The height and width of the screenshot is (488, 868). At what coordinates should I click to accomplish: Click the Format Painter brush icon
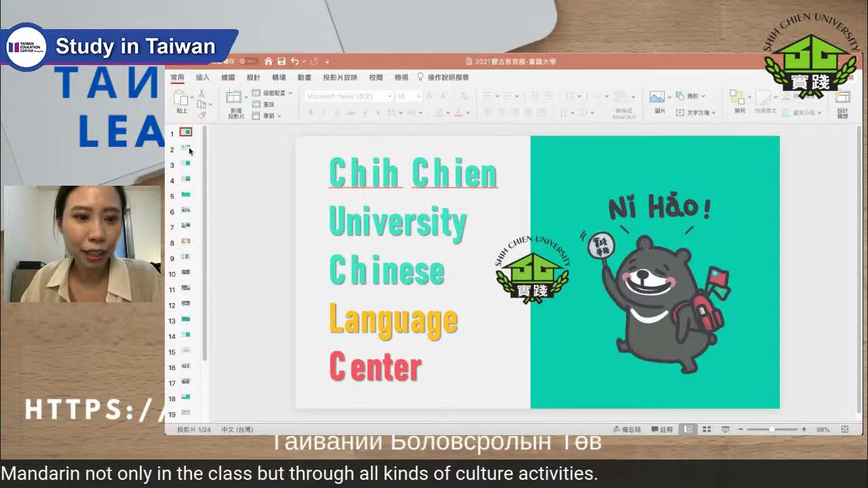(201, 115)
